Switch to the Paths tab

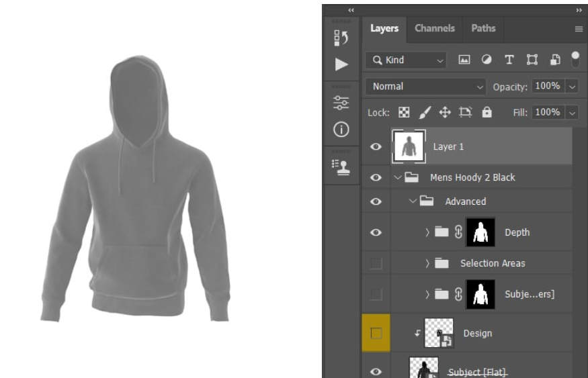(483, 28)
